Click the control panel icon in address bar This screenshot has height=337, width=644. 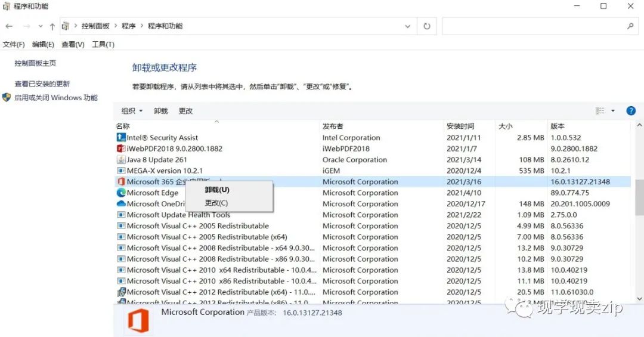point(66,26)
